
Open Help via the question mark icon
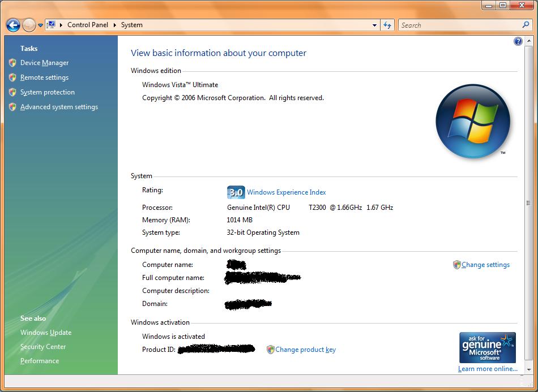(518, 41)
